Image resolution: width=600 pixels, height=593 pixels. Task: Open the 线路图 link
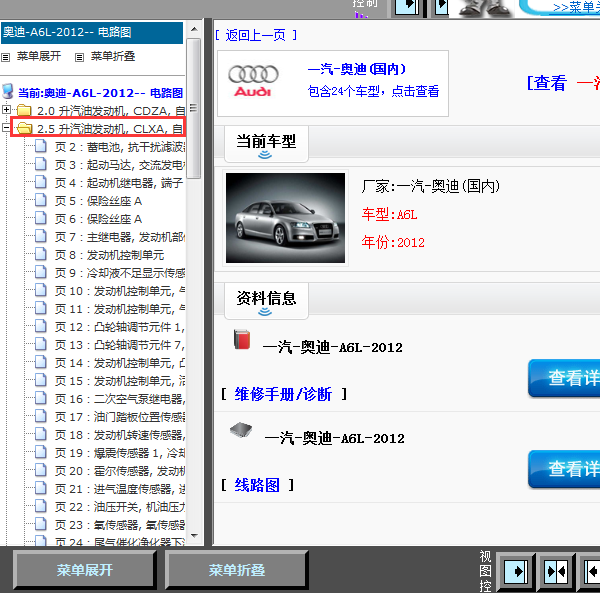tap(257, 485)
